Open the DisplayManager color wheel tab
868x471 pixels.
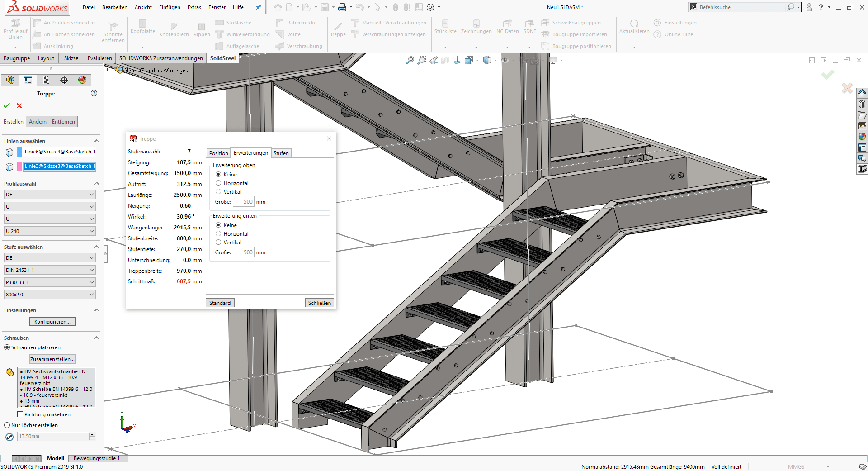pyautogui.click(x=82, y=80)
